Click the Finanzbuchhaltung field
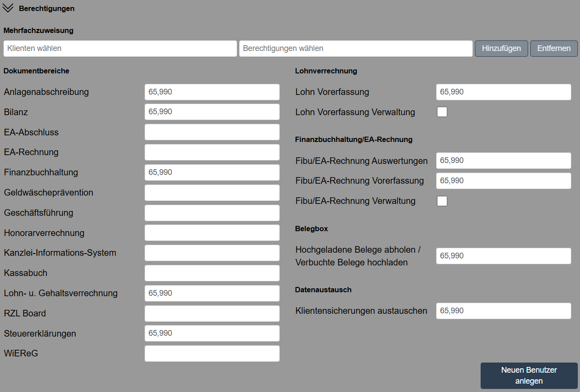580x392 pixels. pyautogui.click(x=212, y=172)
